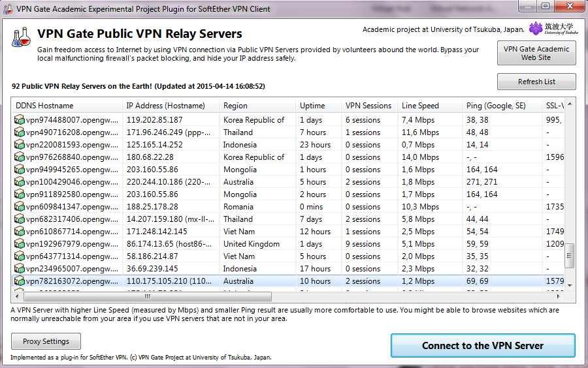Sort by DDNS Hostname column header
The width and height of the screenshot is (588, 368).
[x=67, y=106]
